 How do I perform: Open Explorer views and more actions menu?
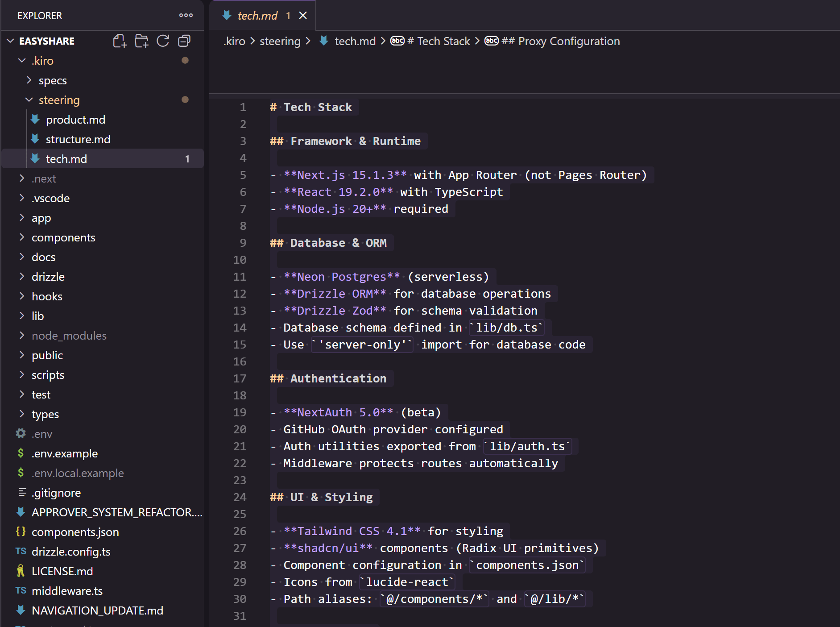pos(186,15)
